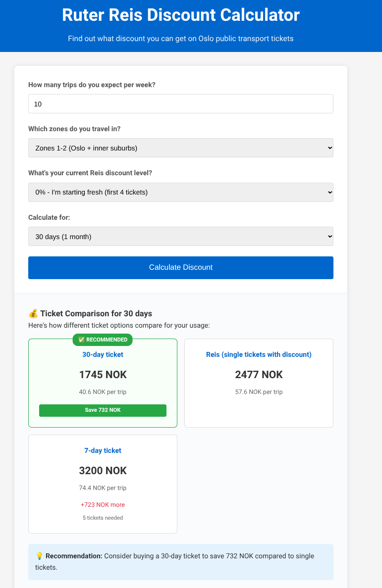Screen dimensions: 382x588
Task: Click the 'Which zones do you travel in?' label
Action: point(74,129)
